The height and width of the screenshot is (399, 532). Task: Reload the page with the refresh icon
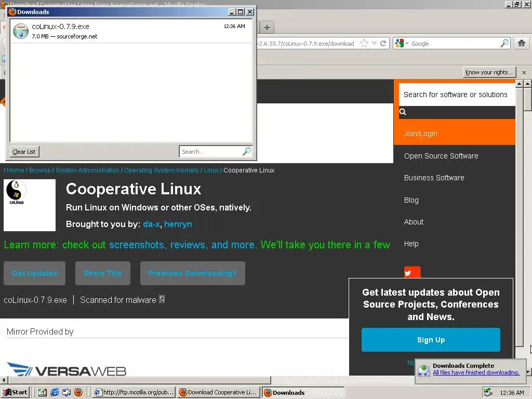[x=383, y=44]
